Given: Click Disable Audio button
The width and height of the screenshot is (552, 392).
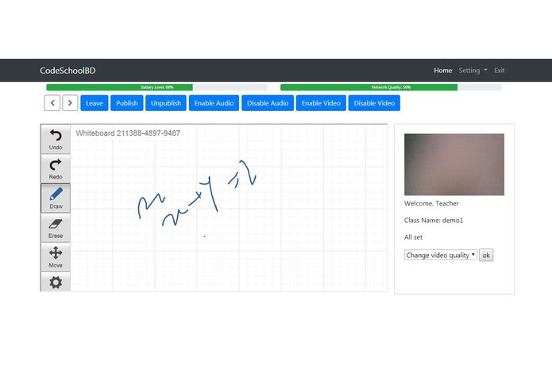Looking at the screenshot, I should pos(268,103).
